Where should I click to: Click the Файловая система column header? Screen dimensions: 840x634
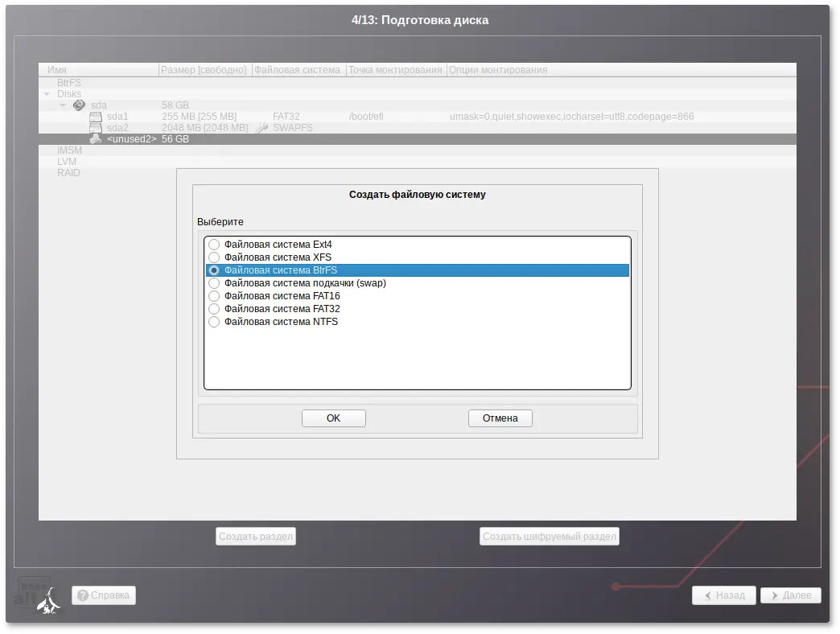[298, 70]
